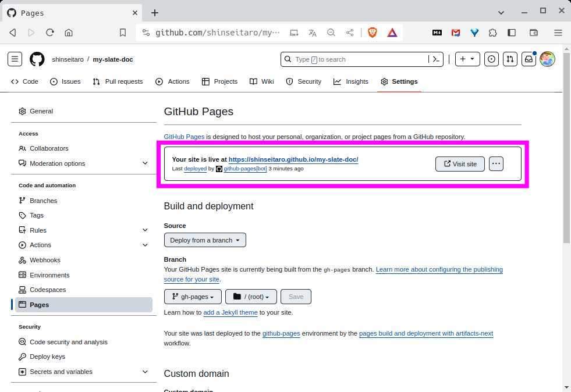
Task: Open the Pull requests tab
Action: click(118, 81)
